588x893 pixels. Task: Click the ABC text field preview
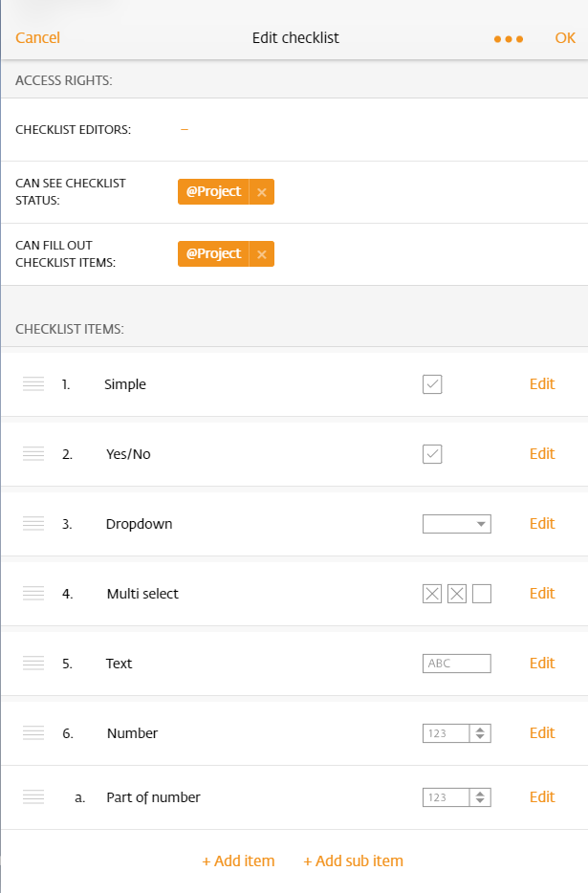[457, 664]
